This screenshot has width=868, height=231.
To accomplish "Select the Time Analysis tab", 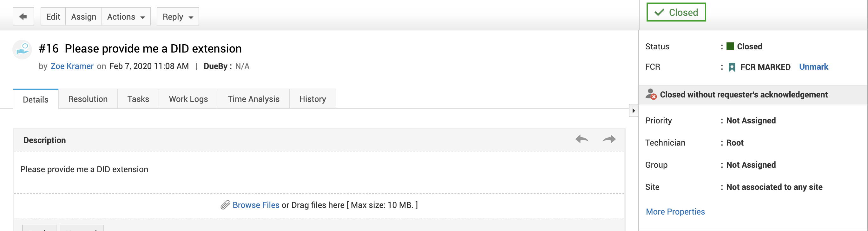I will 253,99.
